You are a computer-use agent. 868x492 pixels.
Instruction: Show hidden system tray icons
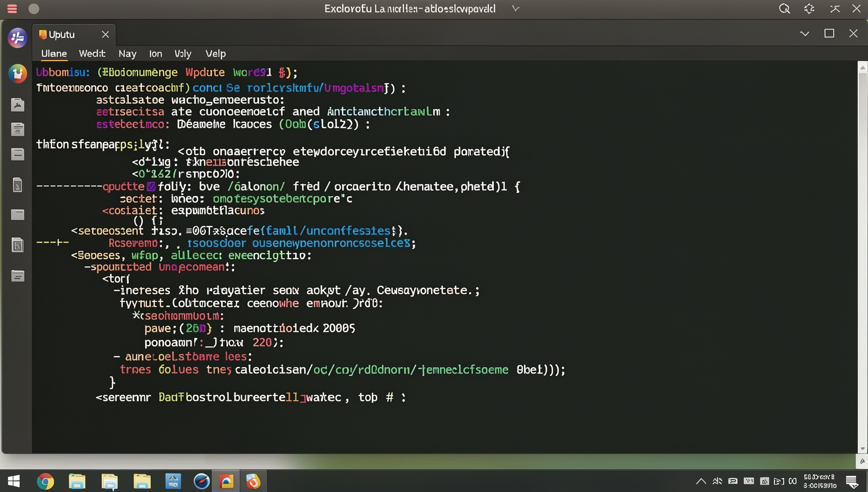pyautogui.click(x=701, y=481)
